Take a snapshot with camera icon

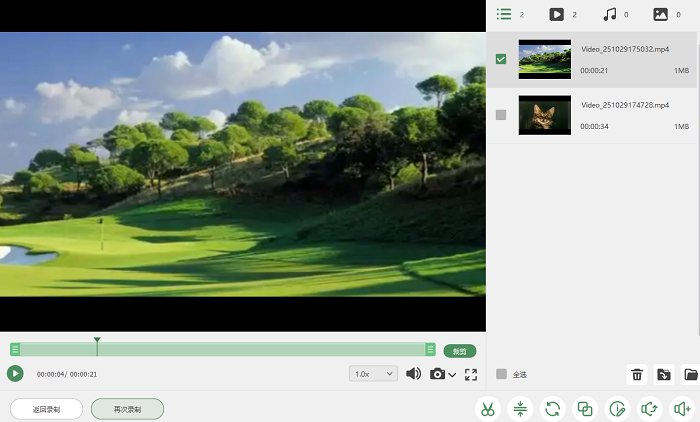point(437,374)
